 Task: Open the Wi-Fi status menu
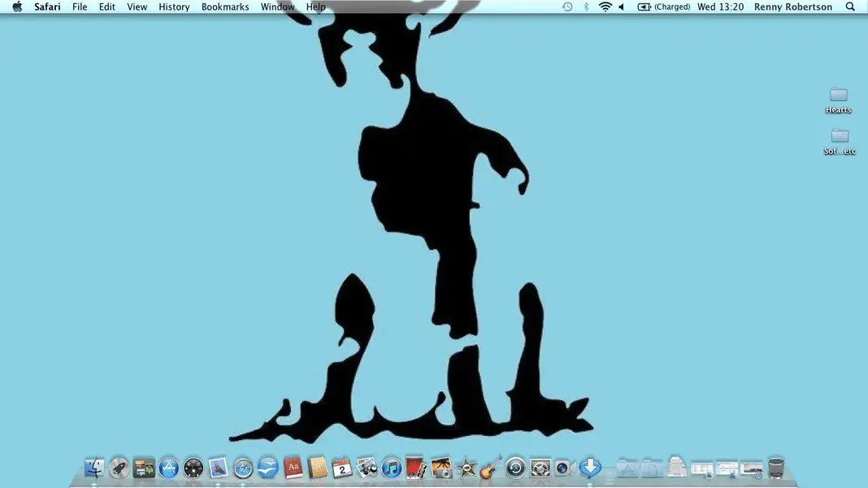(x=605, y=7)
